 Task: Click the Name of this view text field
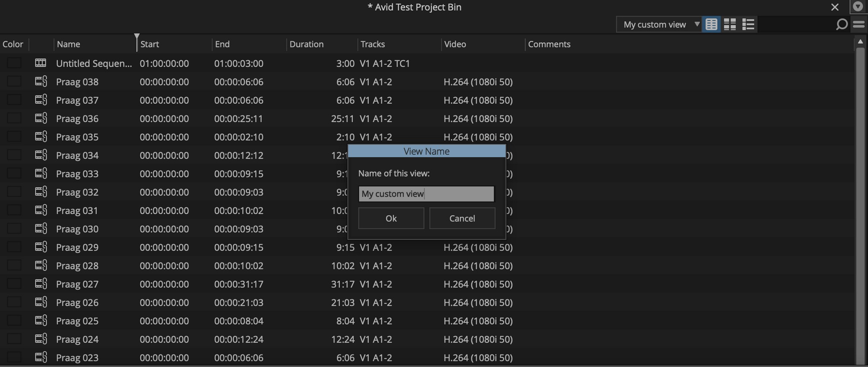coord(426,194)
